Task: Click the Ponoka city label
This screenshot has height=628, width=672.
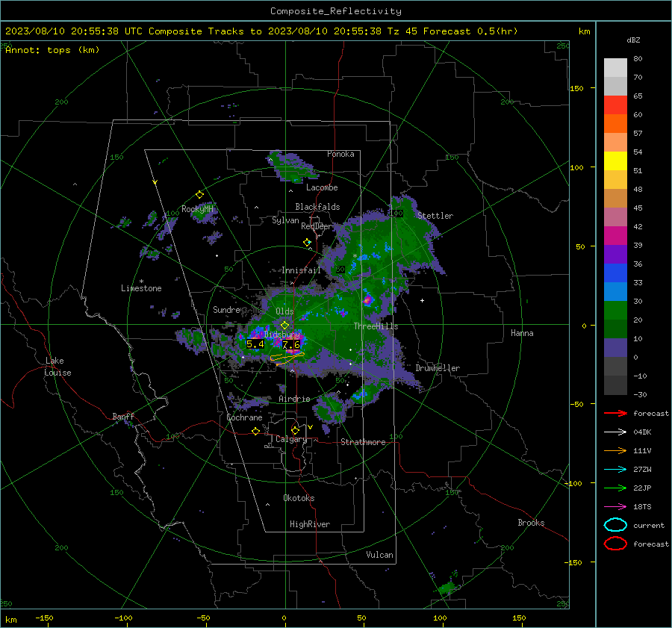Action: 340,154
